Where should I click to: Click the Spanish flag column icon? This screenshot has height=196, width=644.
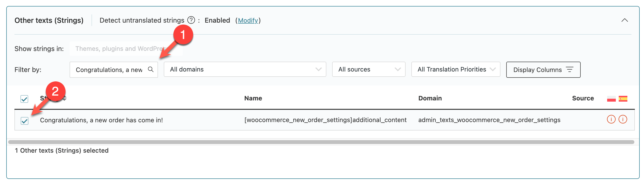tap(623, 98)
